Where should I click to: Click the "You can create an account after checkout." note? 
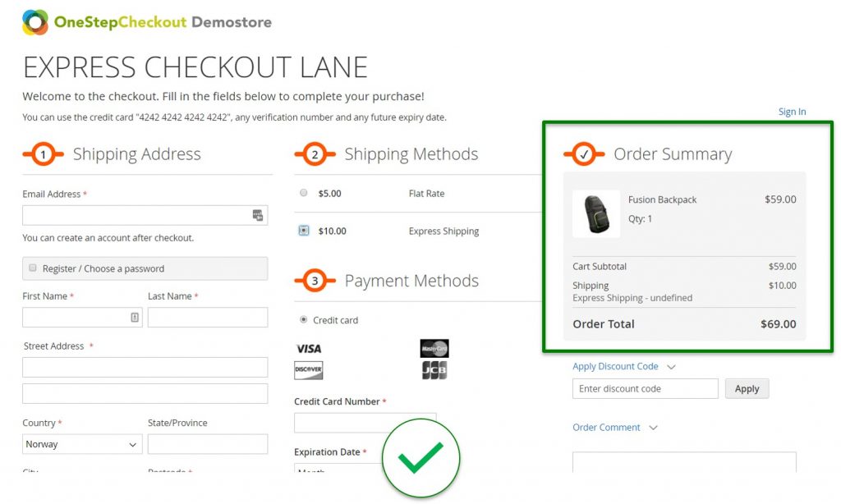click(x=108, y=237)
